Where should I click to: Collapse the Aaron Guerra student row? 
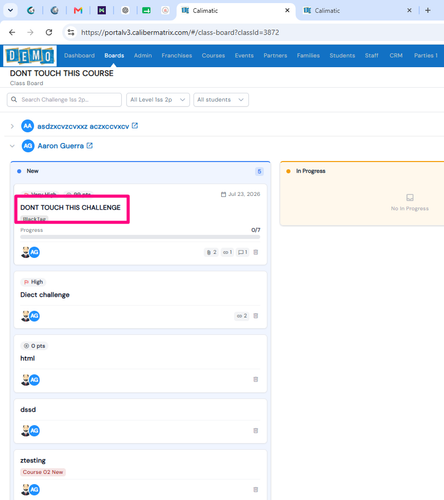pos(12,146)
